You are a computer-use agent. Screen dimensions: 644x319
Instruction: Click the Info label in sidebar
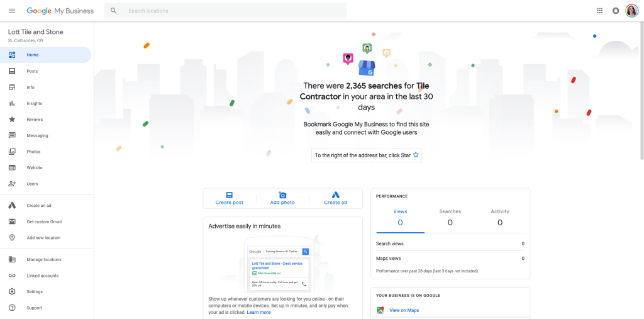31,87
